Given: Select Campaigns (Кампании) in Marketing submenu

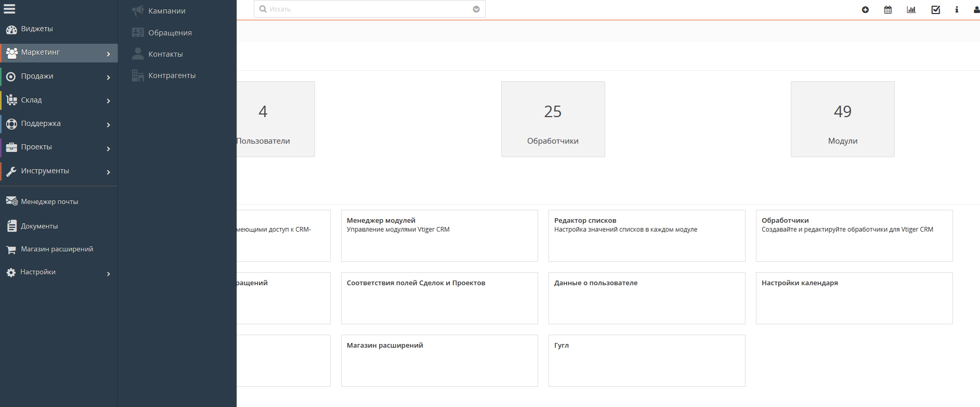Looking at the screenshot, I should pyautogui.click(x=166, y=11).
